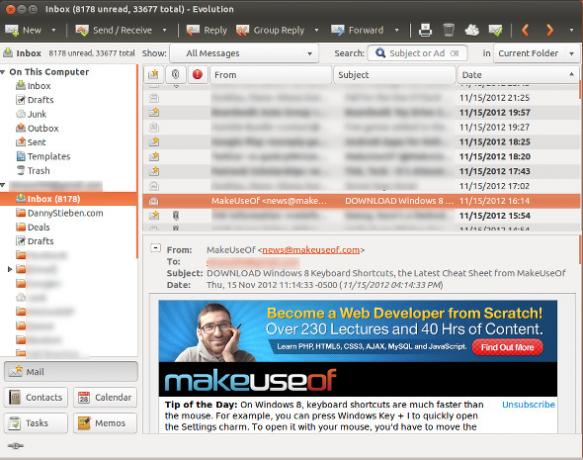Switch to Memos view

tap(105, 423)
